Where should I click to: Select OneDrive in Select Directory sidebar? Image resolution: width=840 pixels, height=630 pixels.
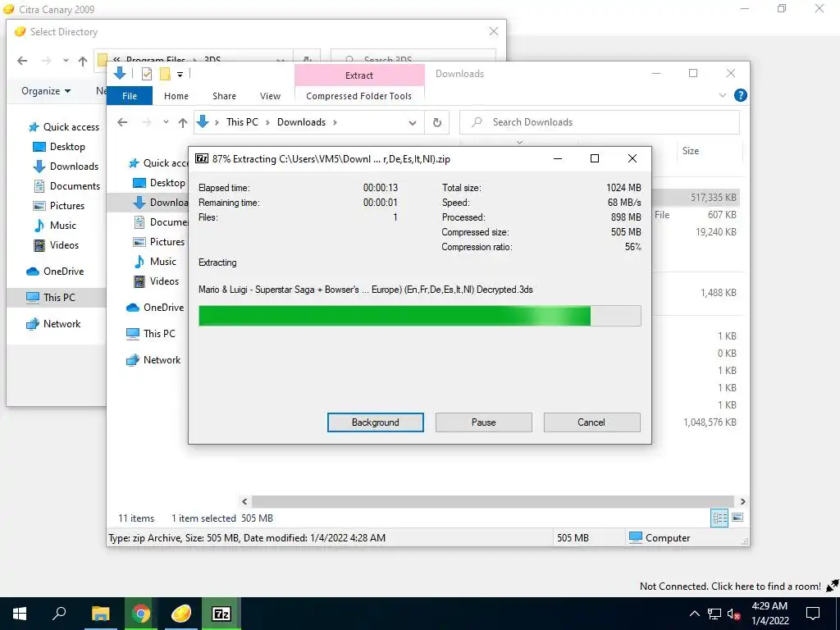tap(55, 271)
